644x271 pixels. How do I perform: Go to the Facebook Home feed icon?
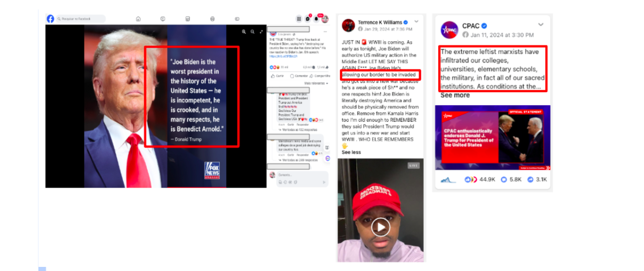click(x=138, y=19)
